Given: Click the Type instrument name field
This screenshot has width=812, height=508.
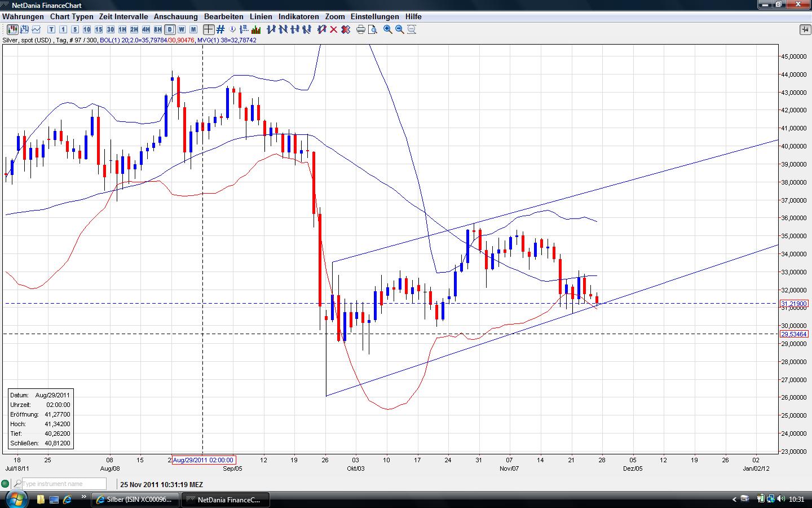Looking at the screenshot, I should click(64, 484).
